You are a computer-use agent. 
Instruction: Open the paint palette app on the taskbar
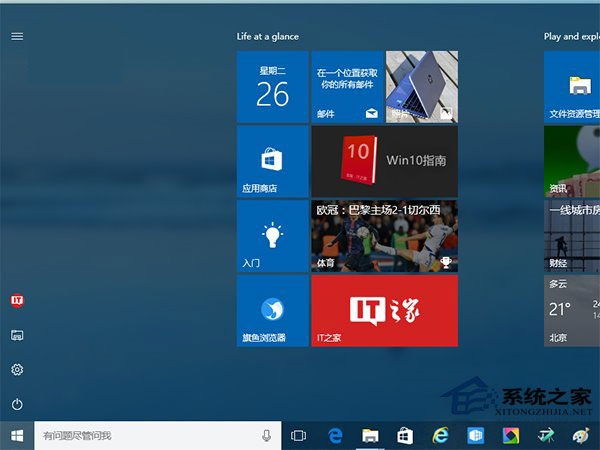[581, 435]
